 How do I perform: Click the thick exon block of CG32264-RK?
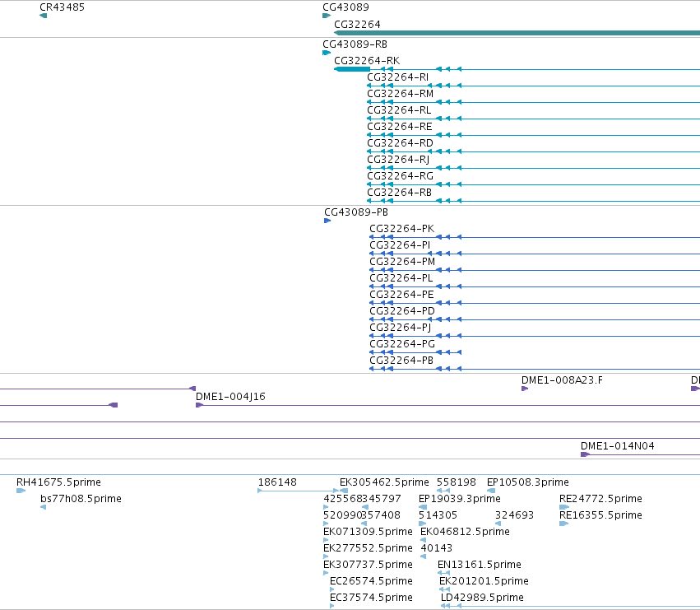[x=352, y=69]
